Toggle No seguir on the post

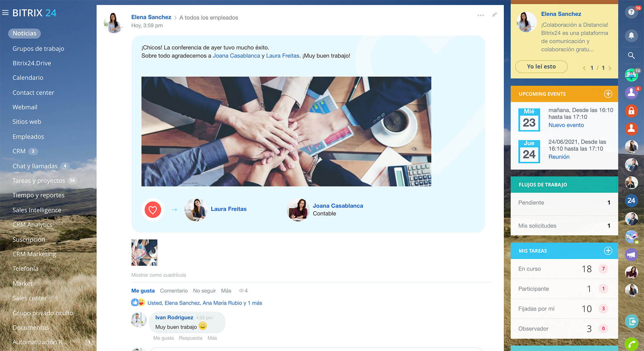(204, 291)
